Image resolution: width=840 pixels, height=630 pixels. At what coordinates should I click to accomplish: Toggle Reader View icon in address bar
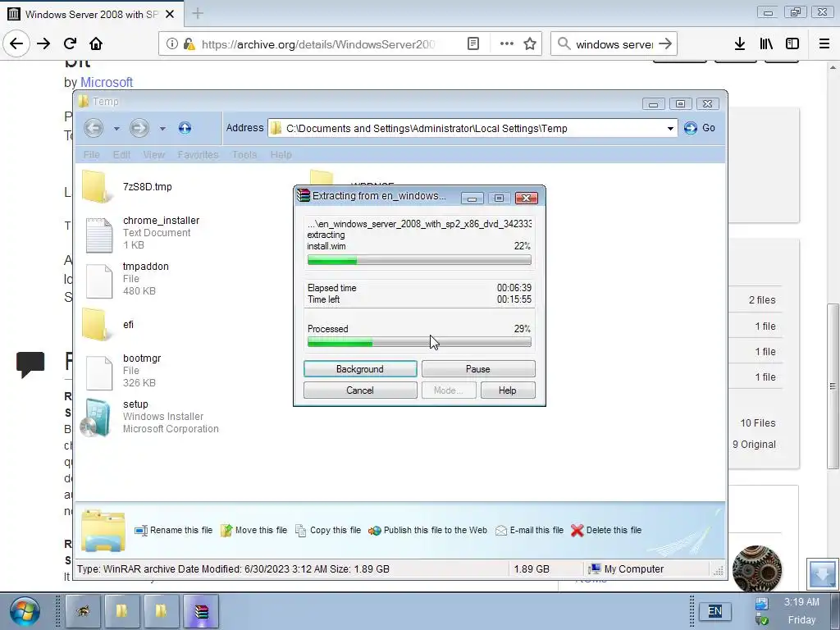(x=473, y=44)
